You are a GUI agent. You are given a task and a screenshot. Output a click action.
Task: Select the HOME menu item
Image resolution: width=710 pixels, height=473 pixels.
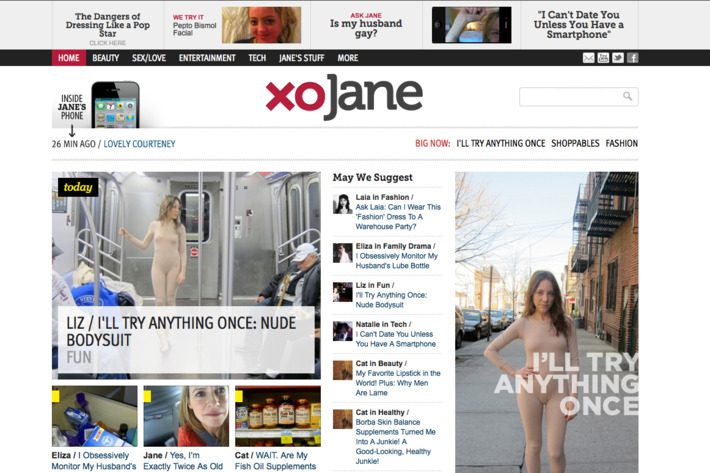69,58
